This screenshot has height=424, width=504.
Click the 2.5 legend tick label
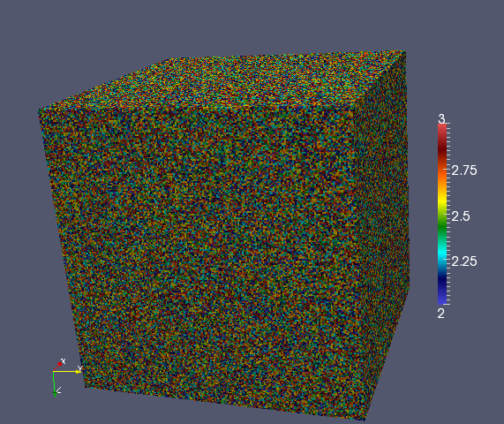461,216
